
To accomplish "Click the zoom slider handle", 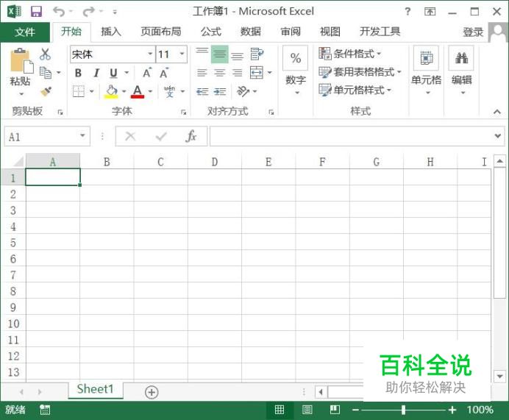I will [403, 410].
